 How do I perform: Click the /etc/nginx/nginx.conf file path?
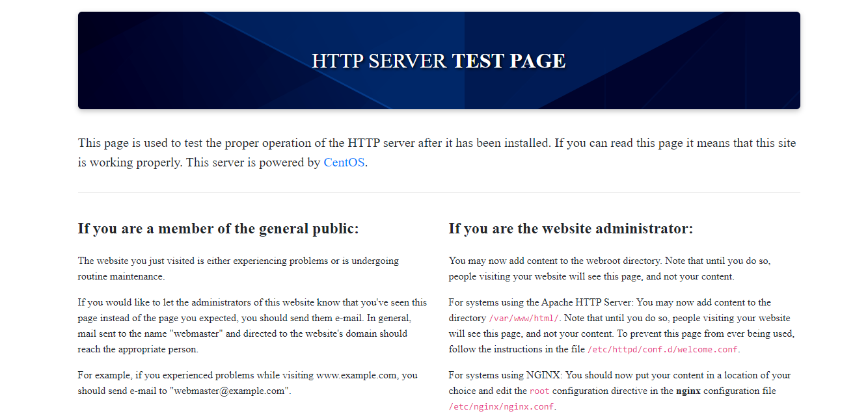click(x=502, y=407)
